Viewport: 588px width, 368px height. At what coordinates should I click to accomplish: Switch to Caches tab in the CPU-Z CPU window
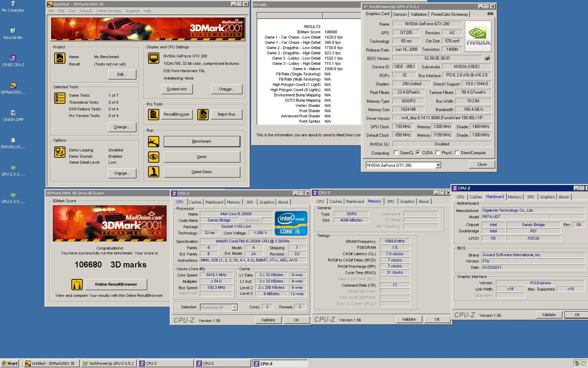[x=195, y=202]
